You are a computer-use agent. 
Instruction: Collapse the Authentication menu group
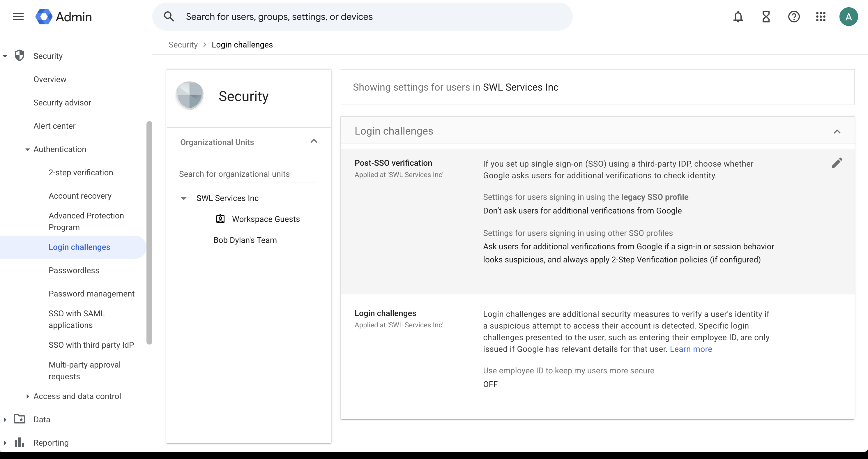[x=27, y=149]
